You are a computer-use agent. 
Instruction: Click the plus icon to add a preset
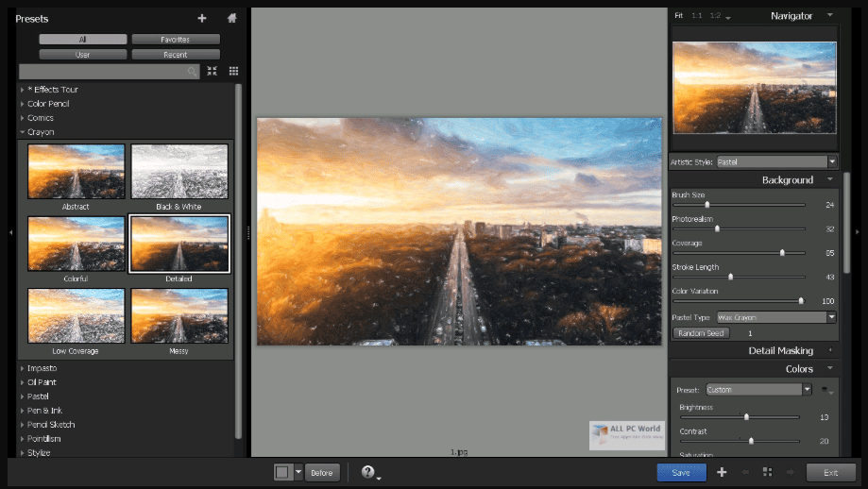(x=202, y=18)
